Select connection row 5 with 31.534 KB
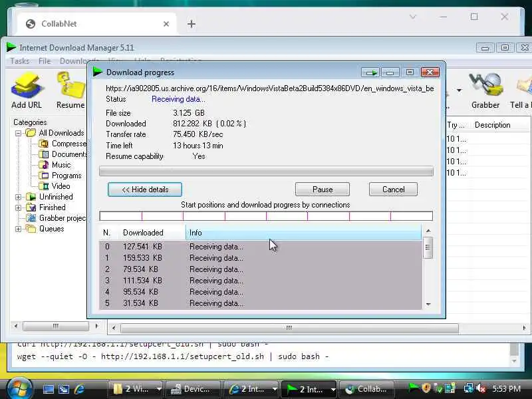Image resolution: width=532 pixels, height=399 pixels. tap(261, 303)
